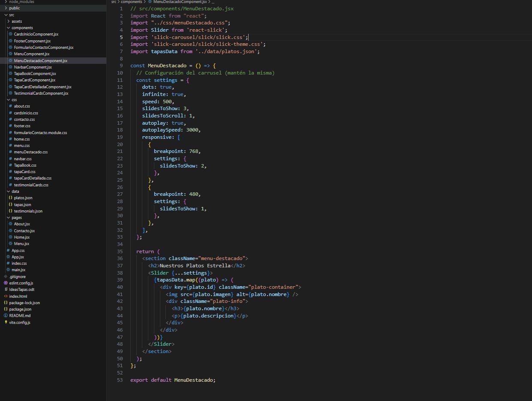Image resolution: width=532 pixels, height=401 pixels.
Task: Click the React icon beside Home.jsx
Action: coord(10,237)
